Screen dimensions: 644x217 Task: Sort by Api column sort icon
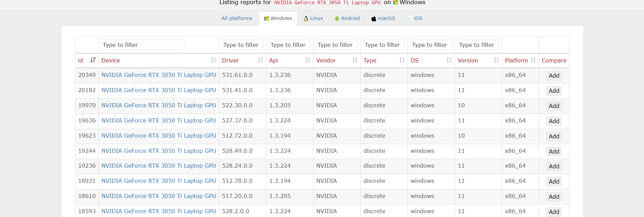click(308, 60)
